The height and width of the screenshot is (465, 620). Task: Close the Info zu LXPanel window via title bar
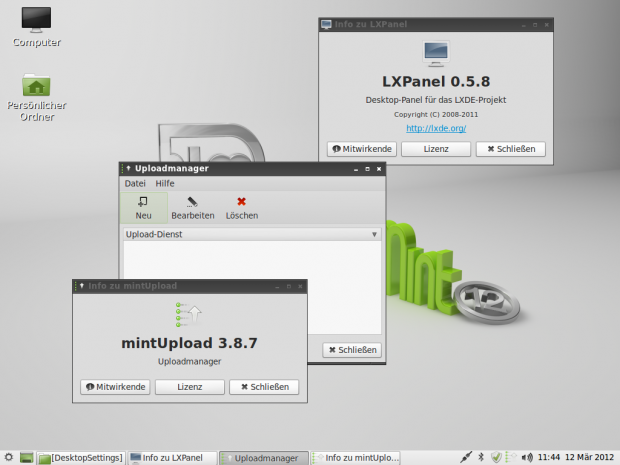(546, 25)
